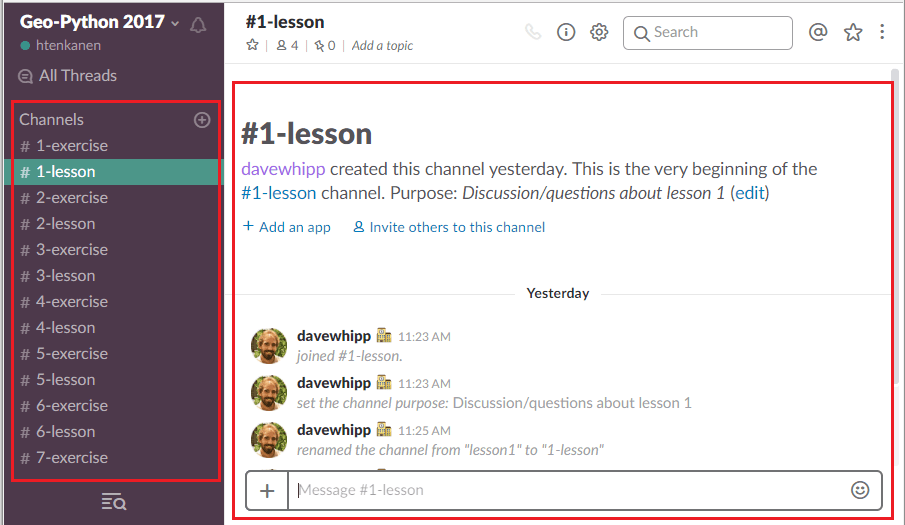Click the #1-lesson link in channel description
Image resolution: width=905 pixels, height=525 pixels.
point(279,193)
